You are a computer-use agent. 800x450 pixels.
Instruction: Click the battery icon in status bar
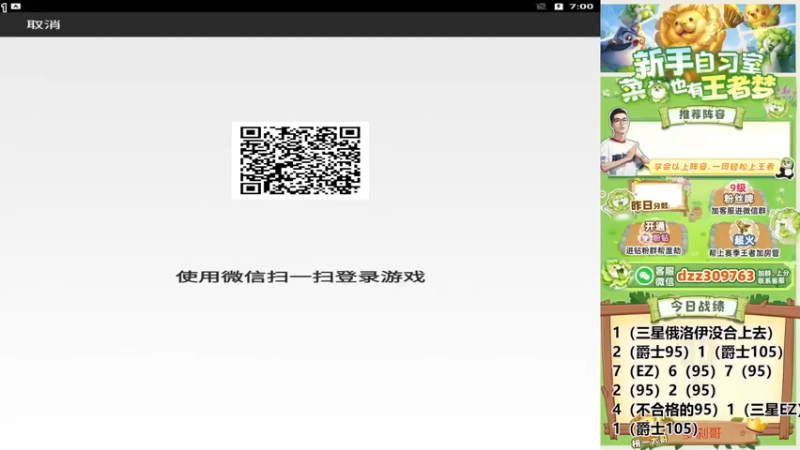[x=559, y=6]
